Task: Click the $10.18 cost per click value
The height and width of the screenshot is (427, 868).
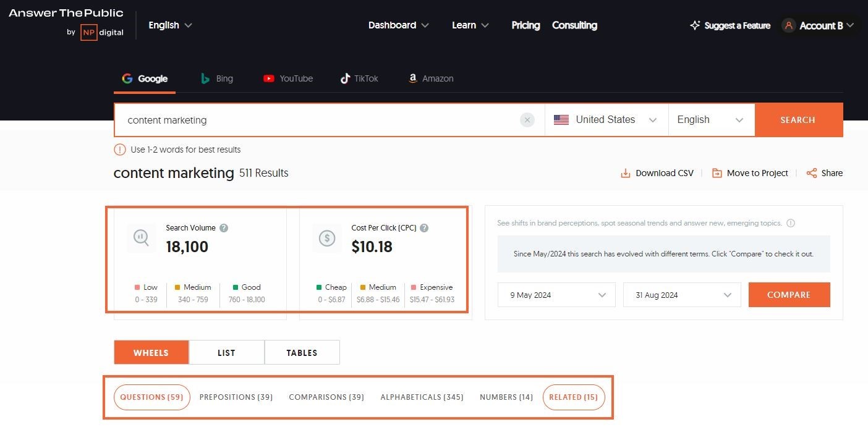Action: coord(372,247)
